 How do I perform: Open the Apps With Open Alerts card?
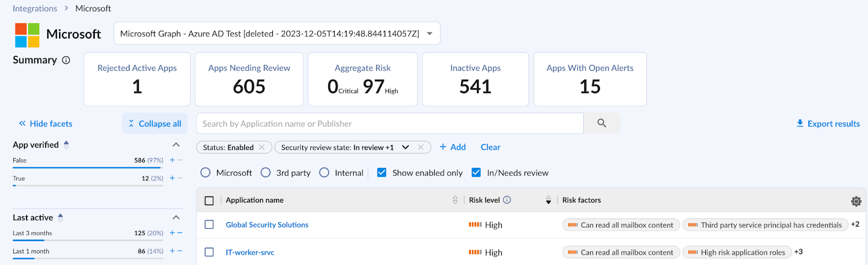coord(590,79)
